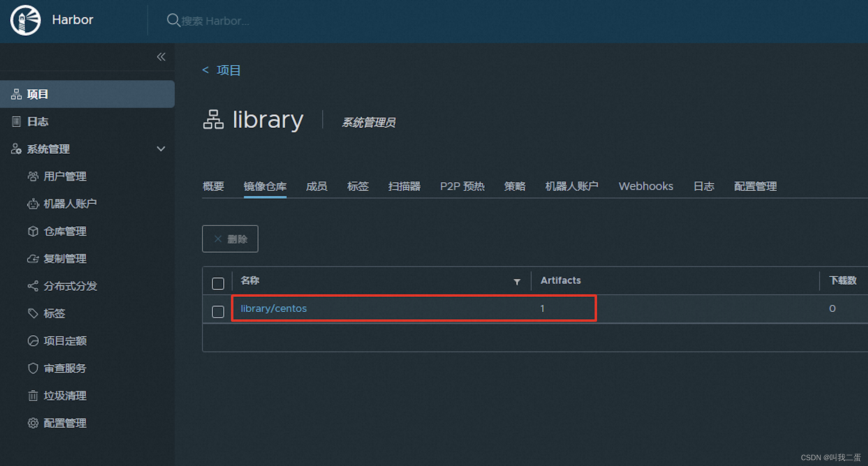Viewport: 868px width, 466px height.
Task: Open 审查服务 in the sidebar
Action: (x=65, y=368)
